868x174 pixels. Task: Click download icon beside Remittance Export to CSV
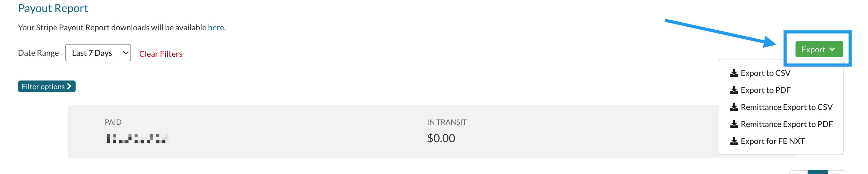click(x=734, y=107)
